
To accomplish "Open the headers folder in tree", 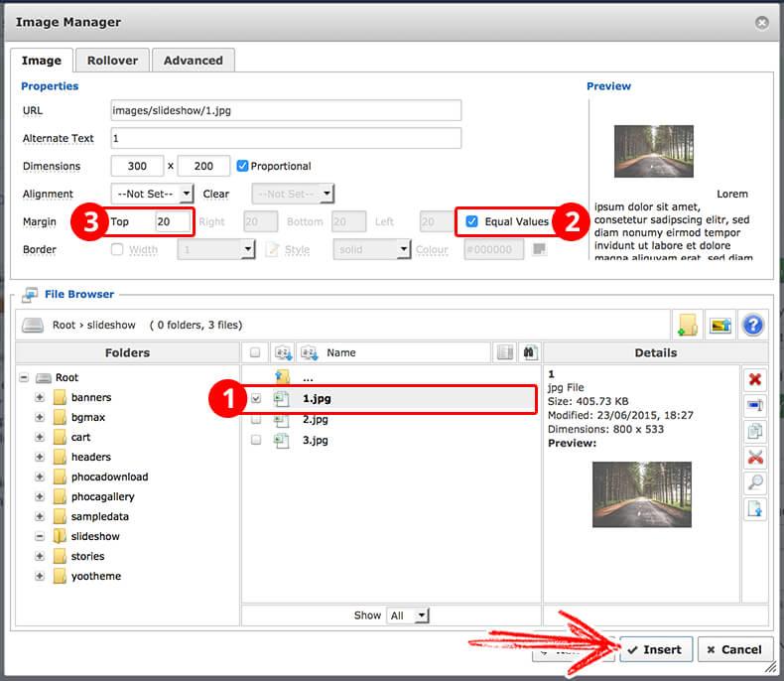I will pyautogui.click(x=91, y=457).
